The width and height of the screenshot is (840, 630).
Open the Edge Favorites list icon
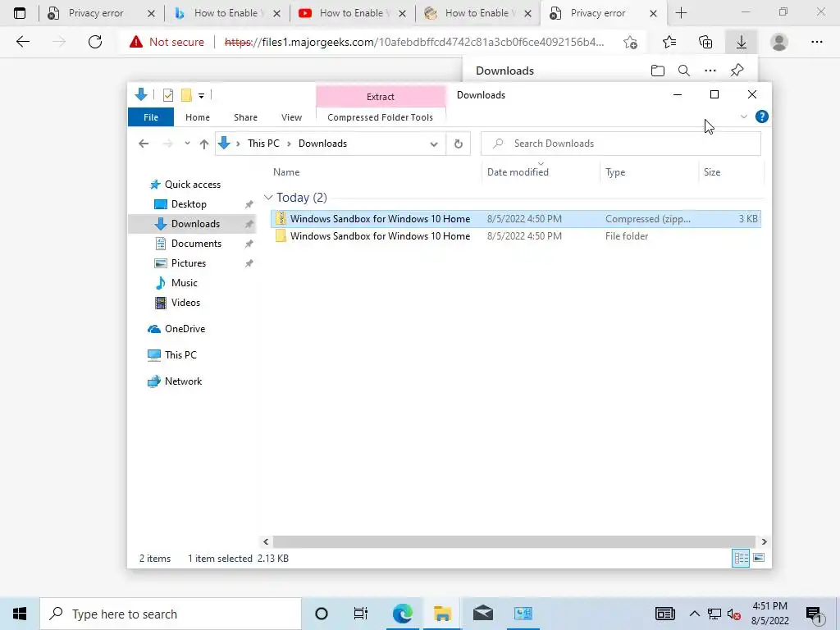click(669, 42)
